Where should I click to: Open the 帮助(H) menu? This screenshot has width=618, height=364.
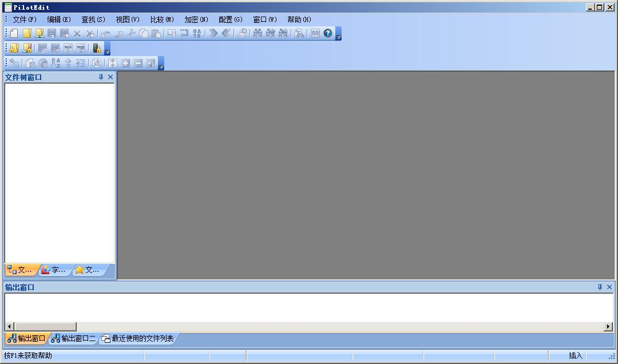click(x=299, y=19)
